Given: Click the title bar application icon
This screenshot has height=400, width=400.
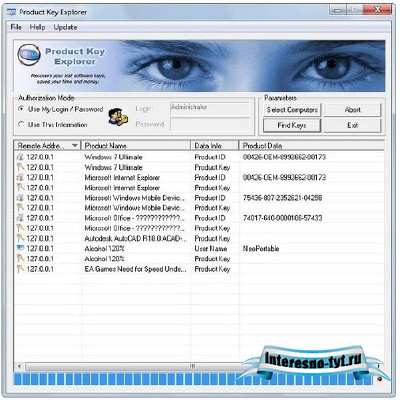Looking at the screenshot, I should click(12, 12).
